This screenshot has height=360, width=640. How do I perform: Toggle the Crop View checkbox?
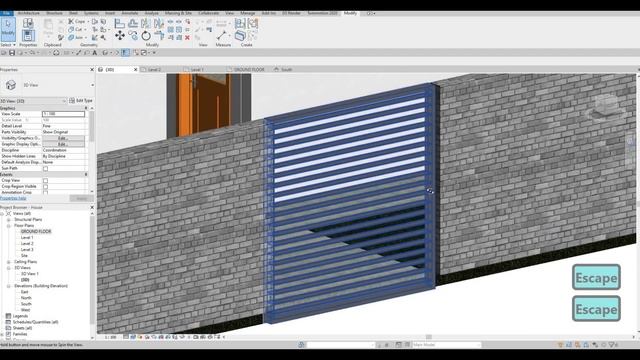(45, 180)
